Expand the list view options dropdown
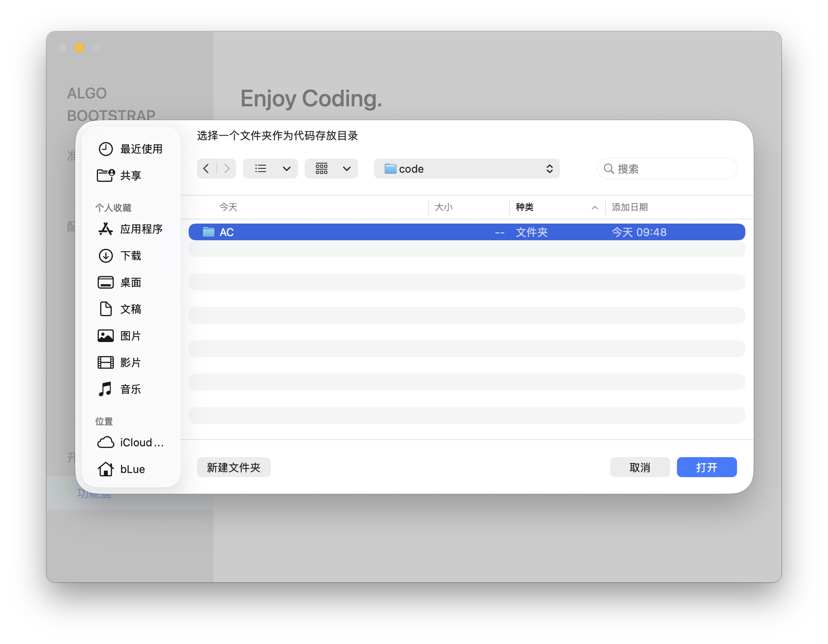Screen dimensions: 828x644 coord(286,169)
